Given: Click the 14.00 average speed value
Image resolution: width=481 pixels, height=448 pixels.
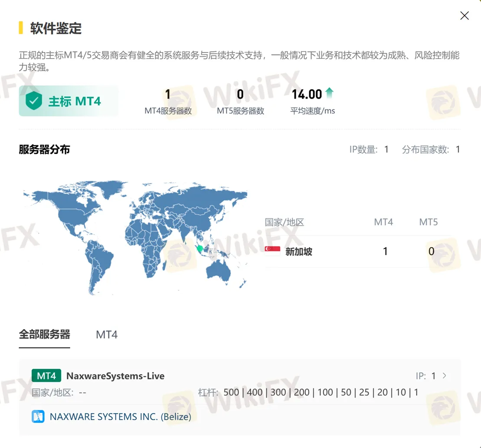Looking at the screenshot, I should [x=307, y=94].
